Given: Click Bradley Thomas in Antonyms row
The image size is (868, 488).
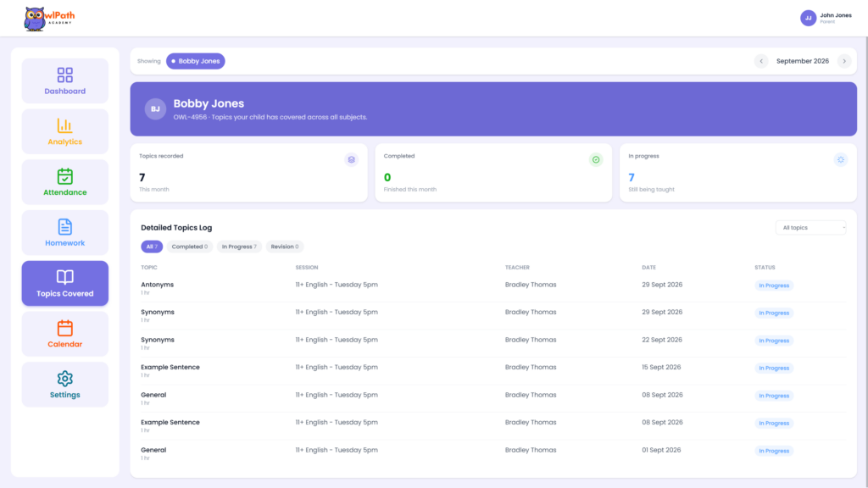Looking at the screenshot, I should [531, 285].
